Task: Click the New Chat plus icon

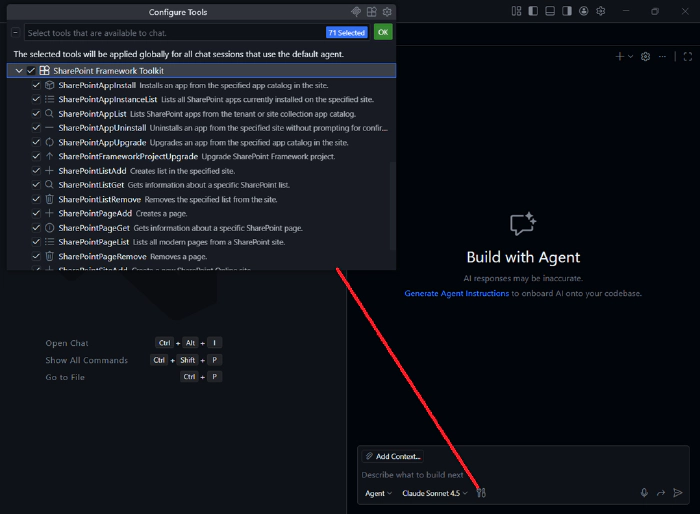Action: [620, 56]
